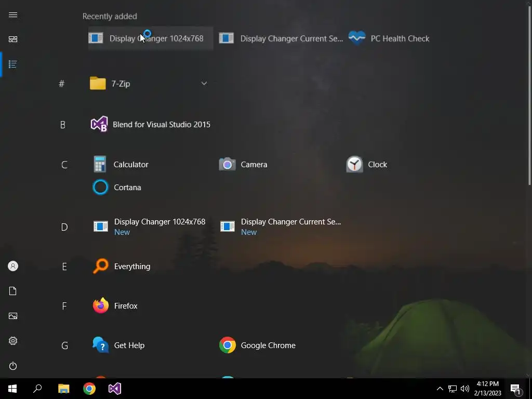The height and width of the screenshot is (399, 532).
Task: Click the E letter header
Action: (64, 267)
